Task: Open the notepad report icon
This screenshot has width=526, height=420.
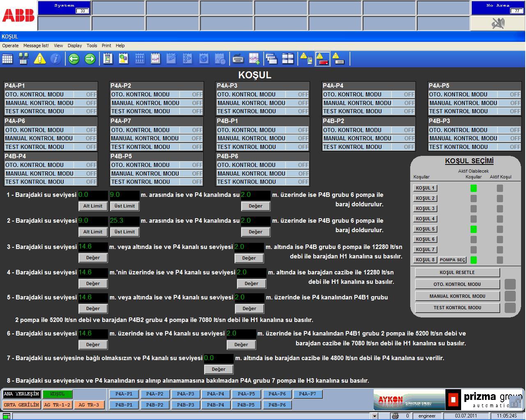Action: tap(108, 59)
